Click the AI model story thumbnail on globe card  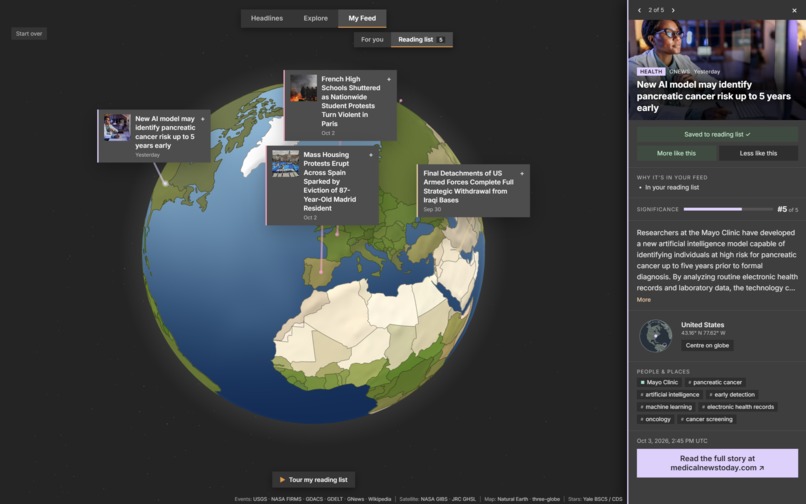(x=117, y=128)
